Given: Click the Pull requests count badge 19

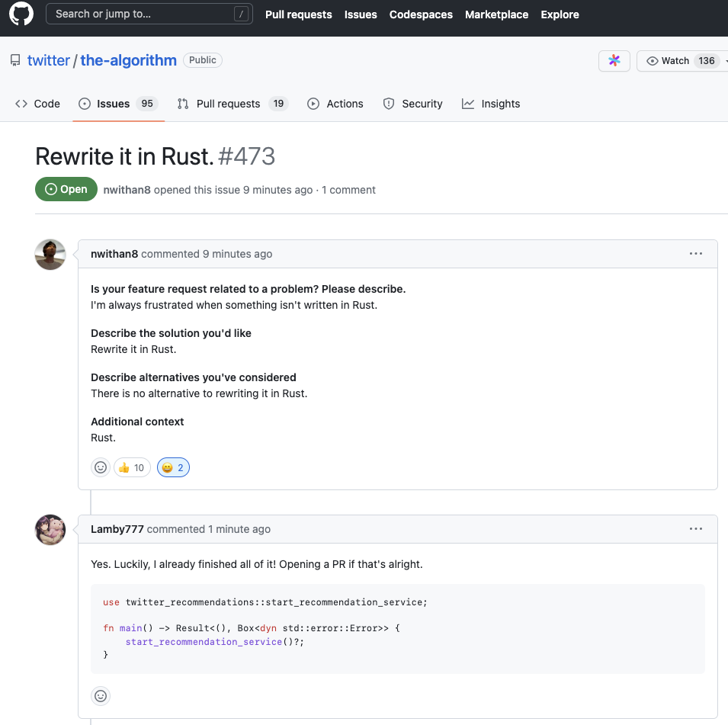Looking at the screenshot, I should click(x=278, y=104).
